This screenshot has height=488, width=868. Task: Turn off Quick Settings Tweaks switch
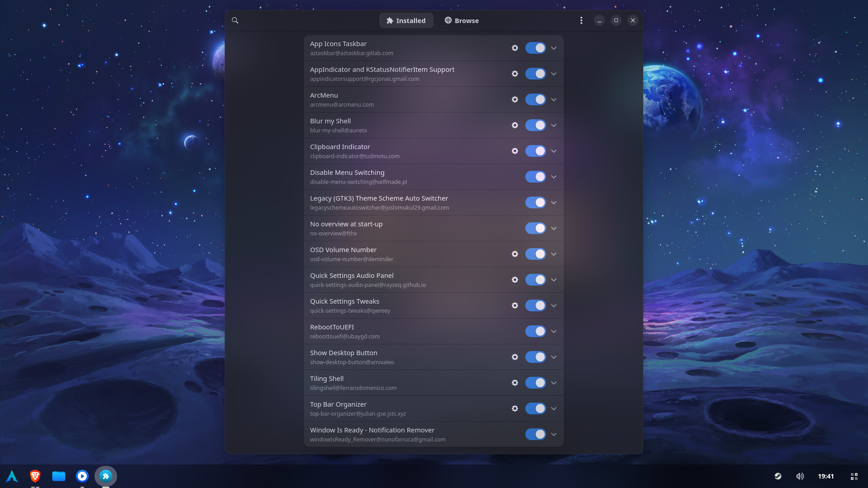point(536,305)
